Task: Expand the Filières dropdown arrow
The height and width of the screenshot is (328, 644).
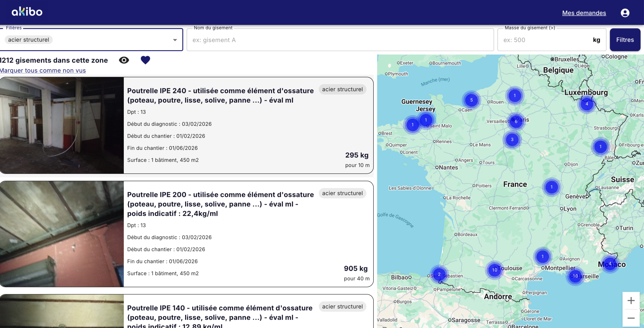Action: 175,40
